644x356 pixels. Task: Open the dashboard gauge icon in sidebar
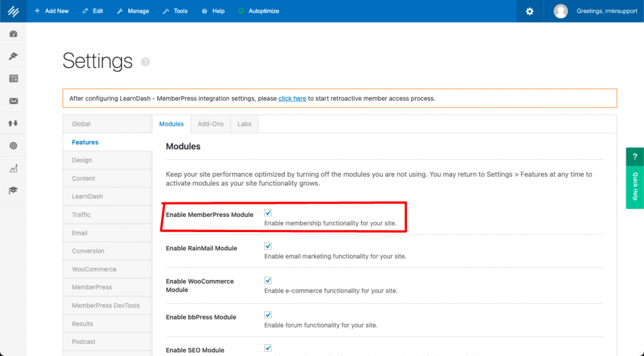click(13, 34)
